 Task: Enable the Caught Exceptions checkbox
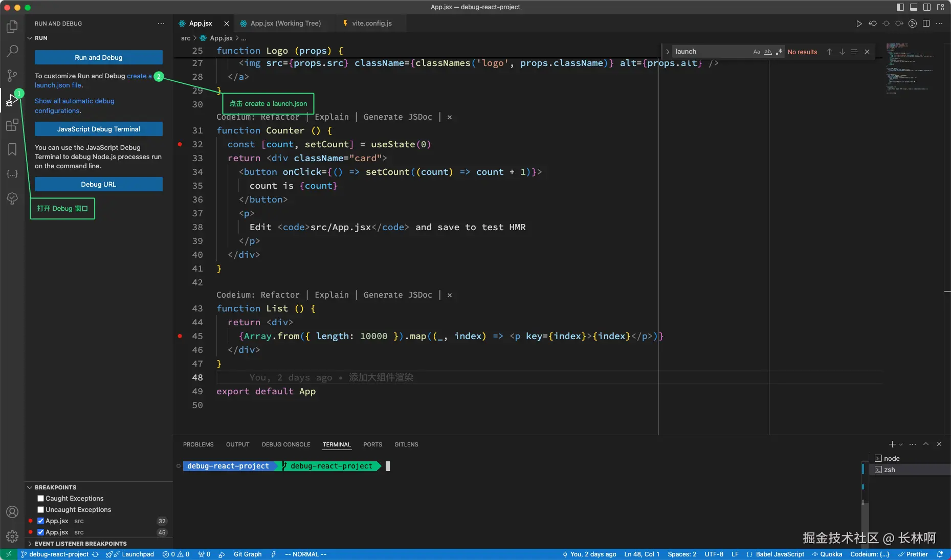[x=41, y=498]
